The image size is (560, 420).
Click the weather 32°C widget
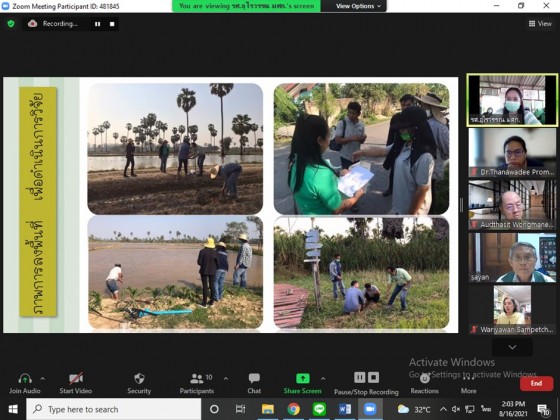[414, 409]
